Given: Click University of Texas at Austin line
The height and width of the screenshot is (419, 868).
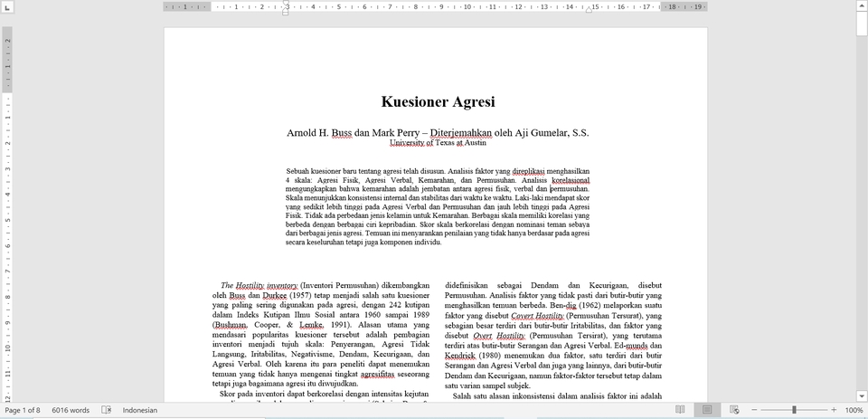Looking at the screenshot, I should coord(438,143).
